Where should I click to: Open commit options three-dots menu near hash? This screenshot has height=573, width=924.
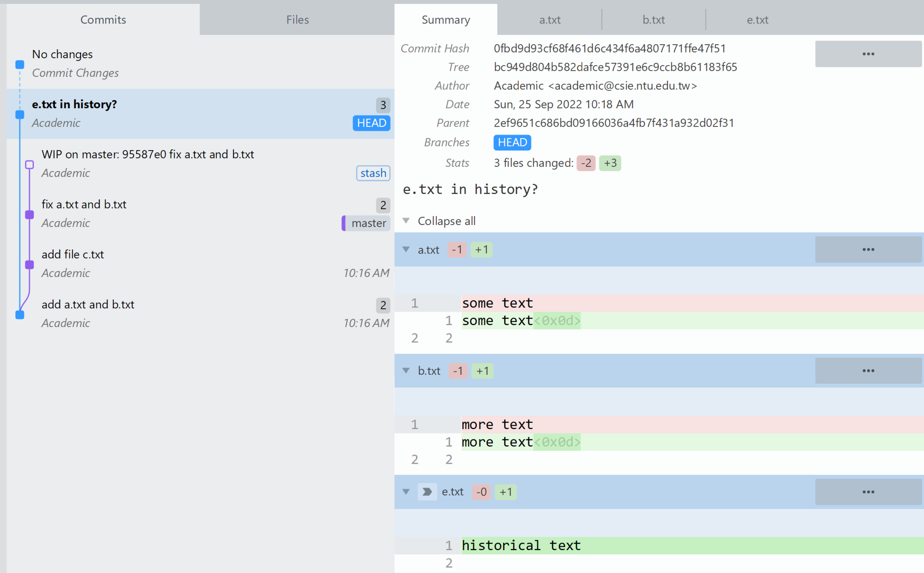click(868, 54)
